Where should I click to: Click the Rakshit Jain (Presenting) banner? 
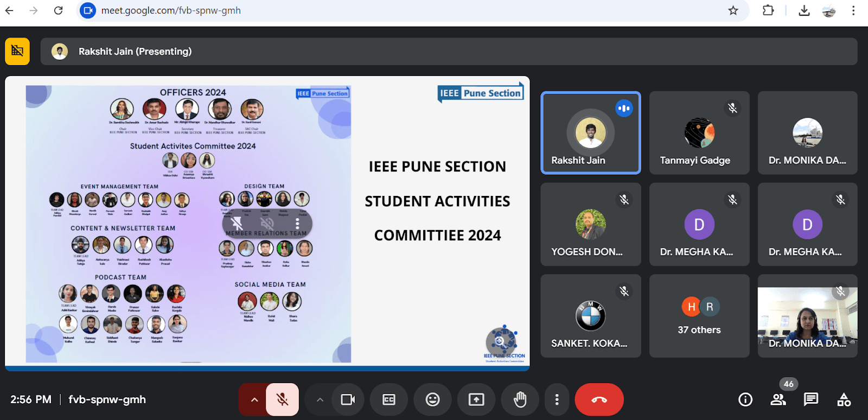coord(449,52)
